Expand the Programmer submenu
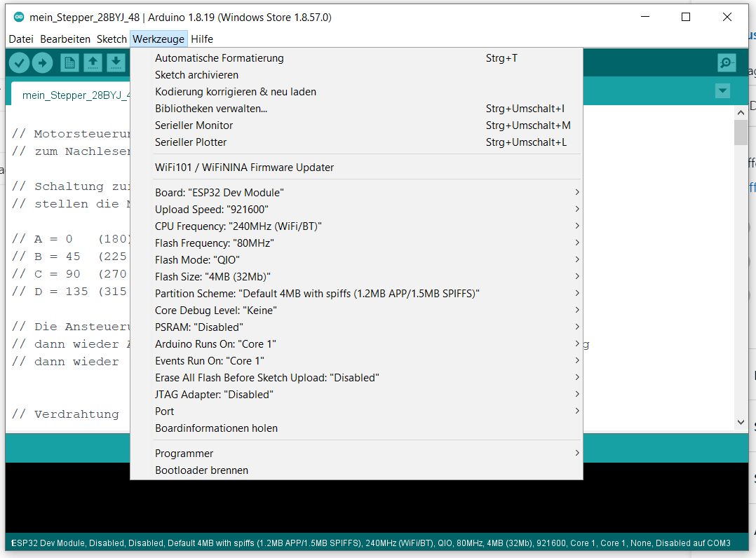 [x=356, y=454]
